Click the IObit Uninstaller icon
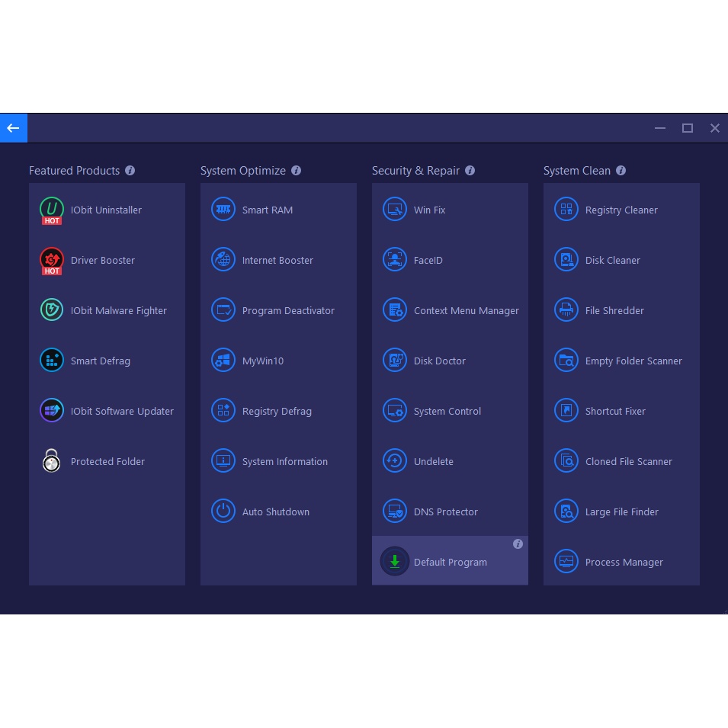The image size is (728, 728). 52,210
